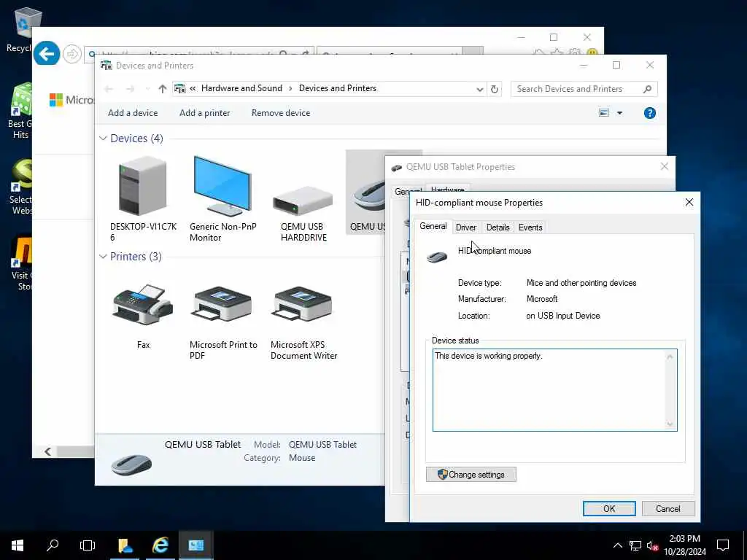Click the Search Devices and Printers field
This screenshot has width=747, height=560.
584,89
